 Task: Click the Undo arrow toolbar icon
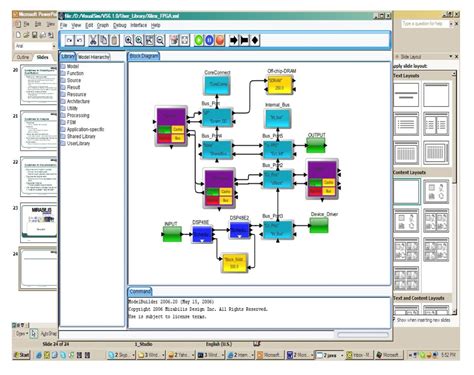pyautogui.click(x=79, y=40)
